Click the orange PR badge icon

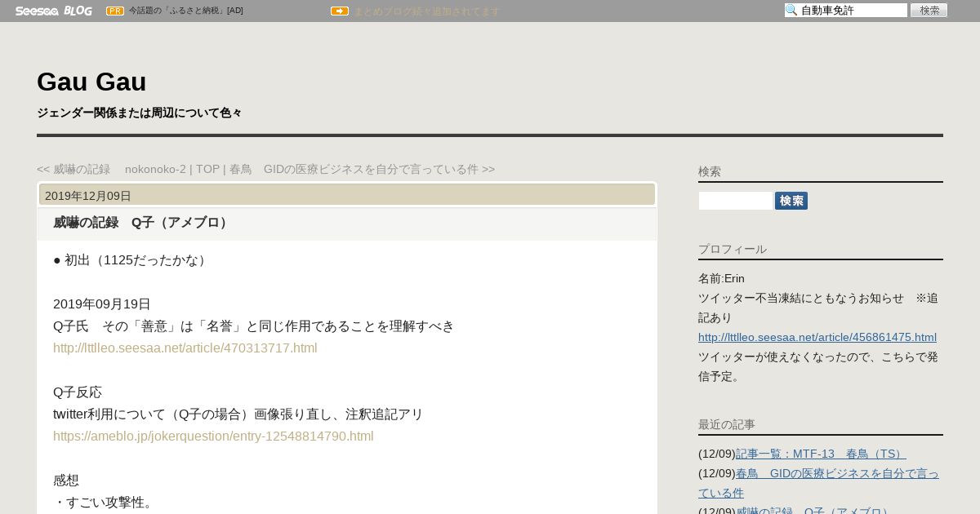(x=115, y=11)
